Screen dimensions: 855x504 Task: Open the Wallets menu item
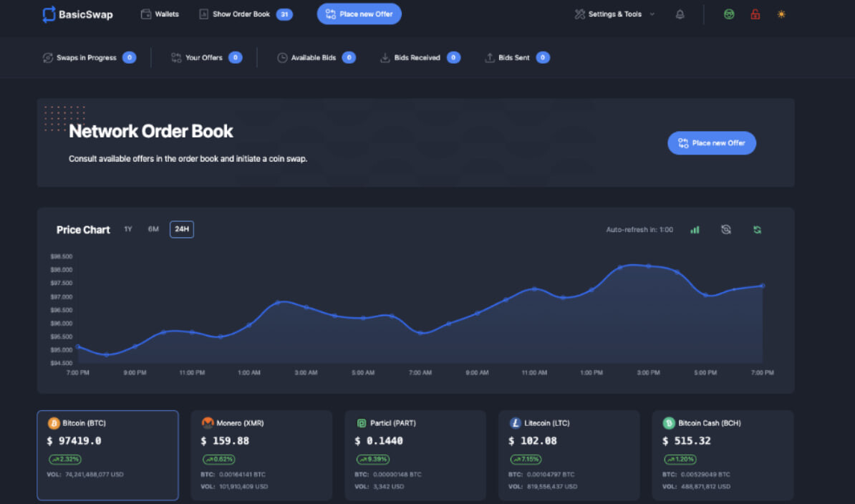[x=160, y=14]
